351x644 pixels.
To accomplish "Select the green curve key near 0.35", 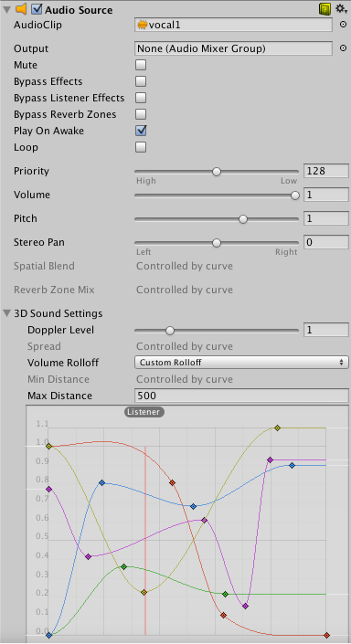I will 123,566.
